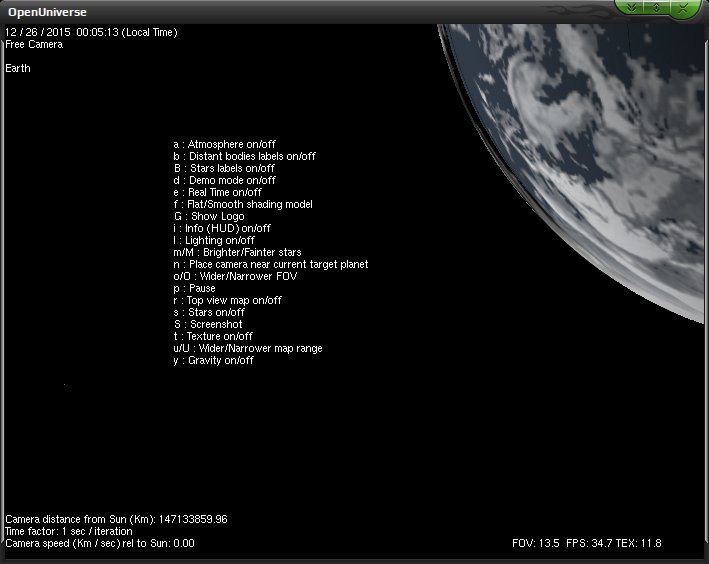709x564 pixels.
Task: Click 't : Texture on/off' help line
Action: pos(213,337)
